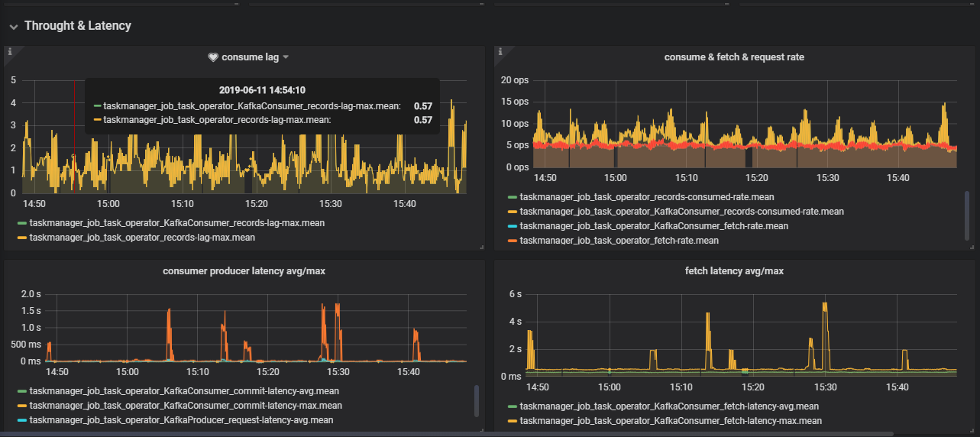980x437 pixels.
Task: Click yellow swatch of KafkaConsumer_records-consumed-rate.mean
Action: click(x=513, y=212)
